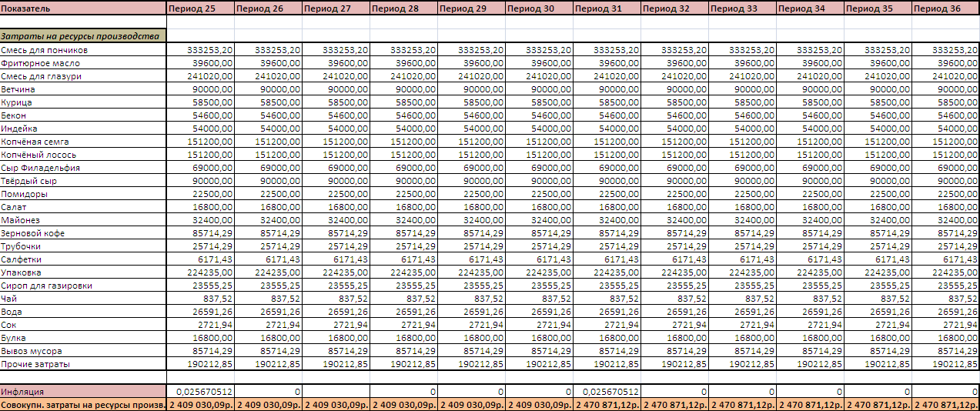Click the "Салат" row label
This screenshot has height=411, width=980.
83,207
